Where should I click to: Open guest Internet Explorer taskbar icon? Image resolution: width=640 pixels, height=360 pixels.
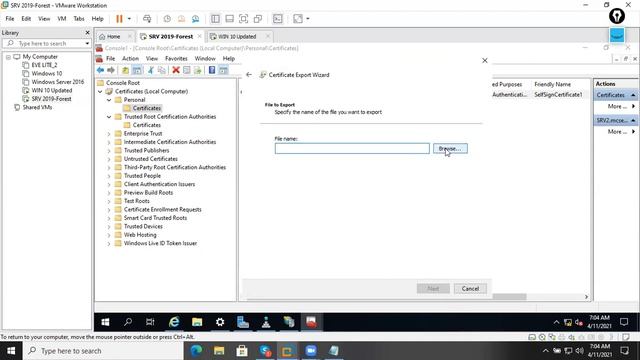(x=174, y=322)
